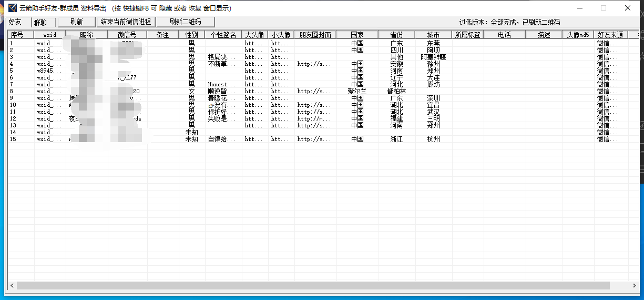Click the 国家 column header

point(357,35)
